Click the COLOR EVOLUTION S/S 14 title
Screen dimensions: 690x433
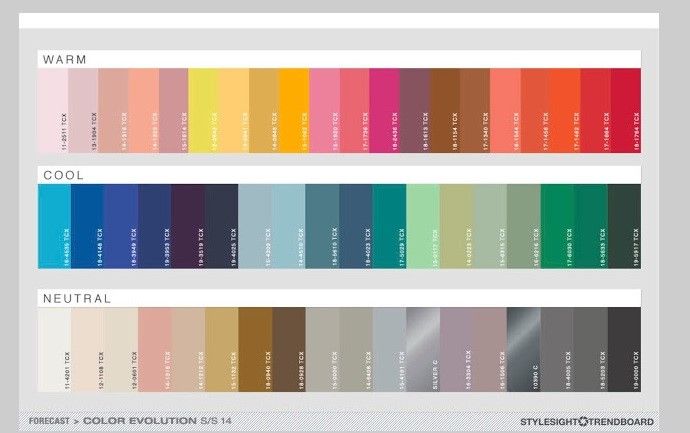click(x=157, y=421)
